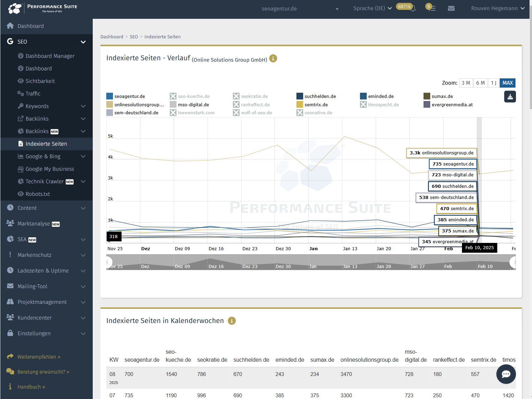This screenshot has width=532, height=399.
Task: Expand the Content section chevron
Action: [x=83, y=208]
